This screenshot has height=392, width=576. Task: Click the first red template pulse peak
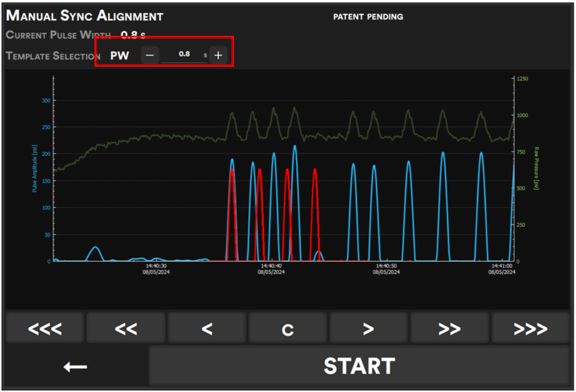pos(232,170)
